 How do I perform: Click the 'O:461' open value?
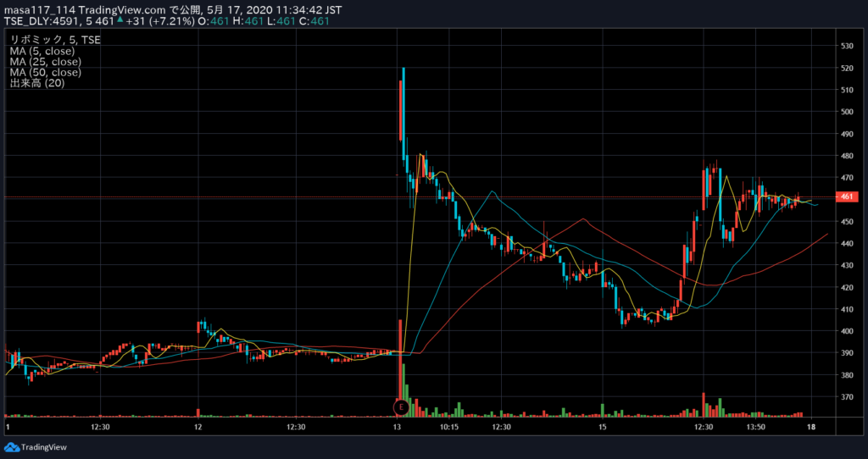pos(213,21)
